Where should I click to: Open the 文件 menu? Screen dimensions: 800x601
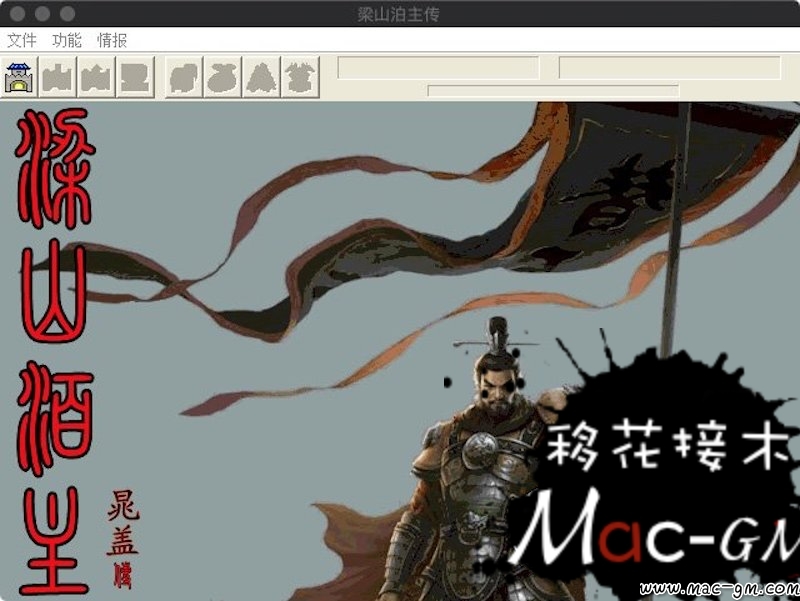coord(22,40)
